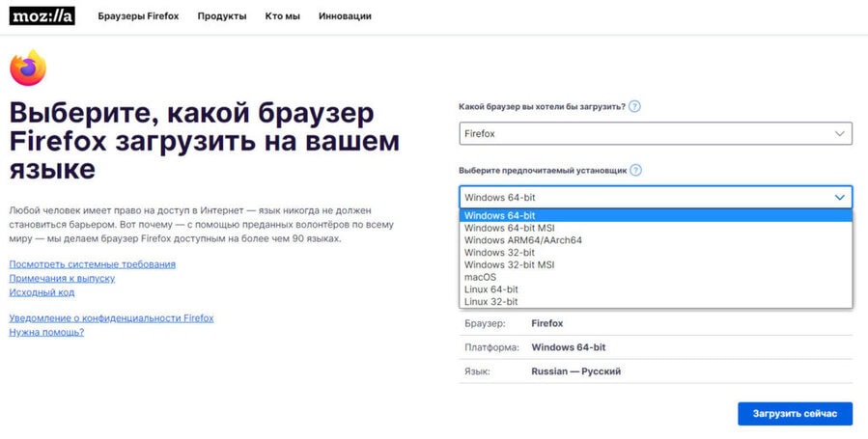868x439 pixels.
Task: Collapse the Windows 64-bit installer dropdown
Action: [656, 198]
